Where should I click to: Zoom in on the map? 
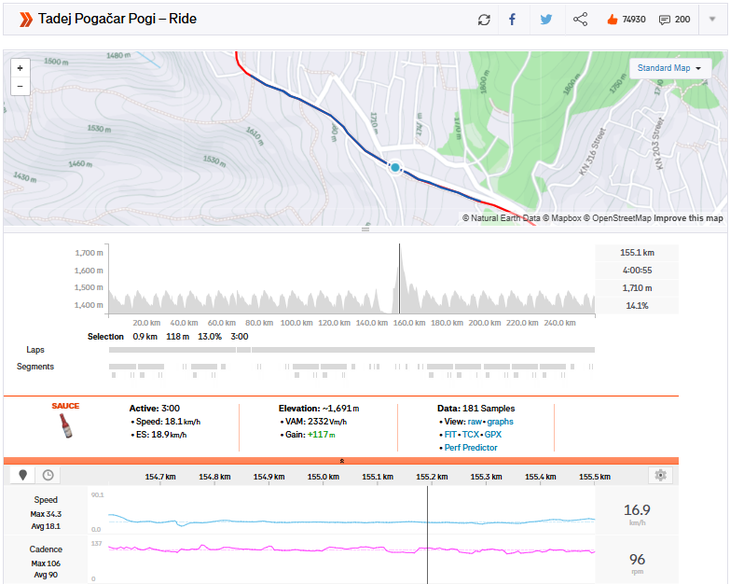point(22,67)
